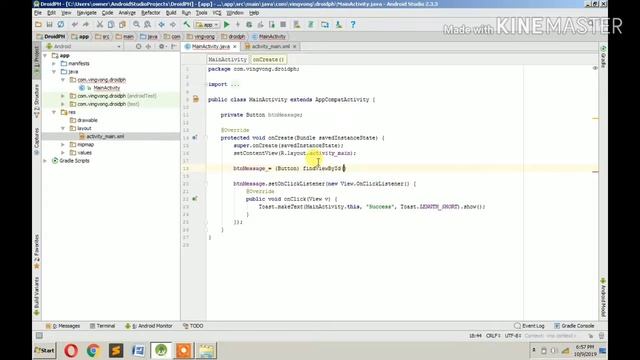Open the Event Log tool window
The width and height of the screenshot is (640, 360).
click(x=529, y=326)
